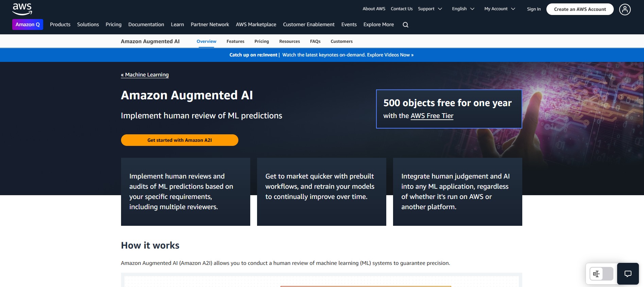Open the Products menu

60,24
